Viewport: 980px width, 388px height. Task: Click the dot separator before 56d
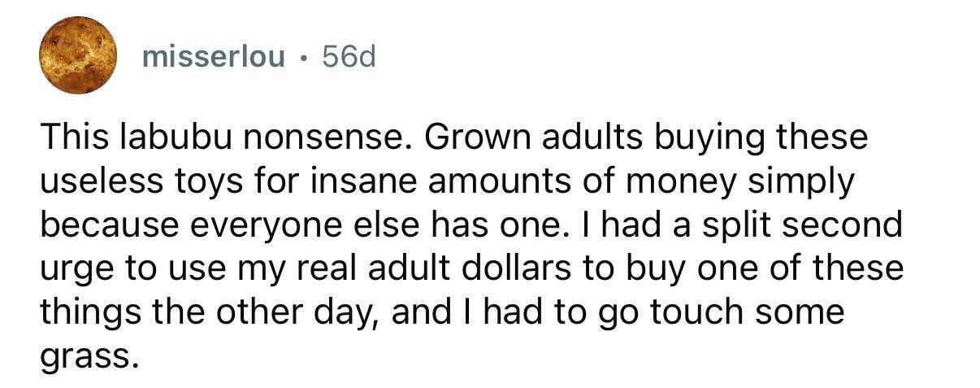[304, 57]
